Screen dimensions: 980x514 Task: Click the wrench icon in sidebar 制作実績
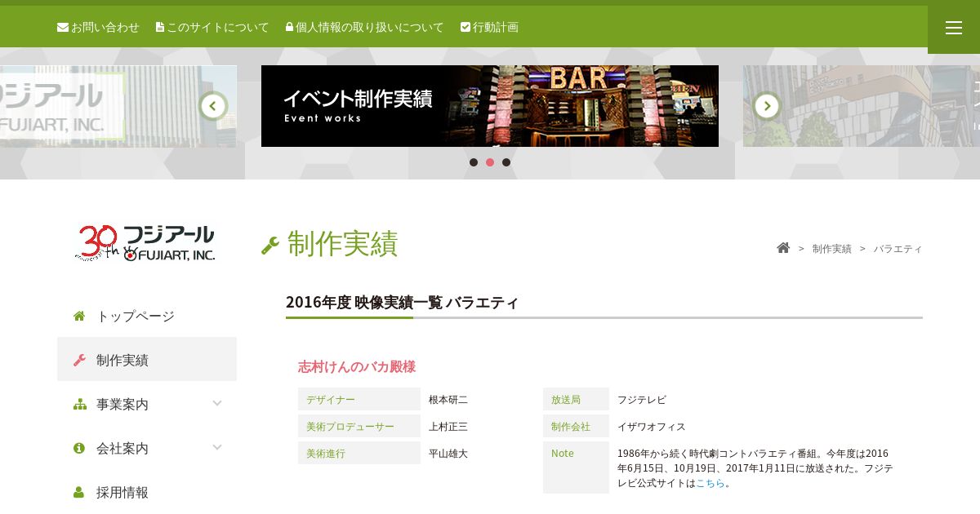click(x=79, y=360)
